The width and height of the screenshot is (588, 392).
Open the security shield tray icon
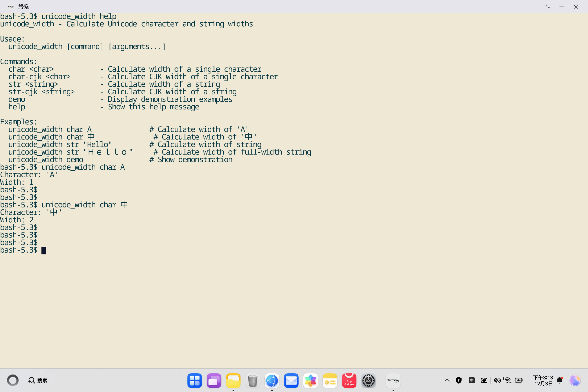click(459, 381)
